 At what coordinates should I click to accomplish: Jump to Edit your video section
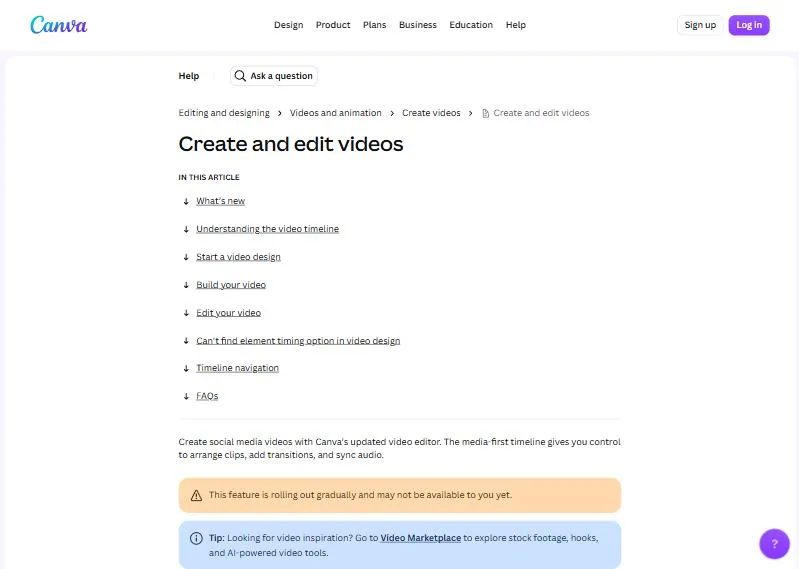click(228, 313)
